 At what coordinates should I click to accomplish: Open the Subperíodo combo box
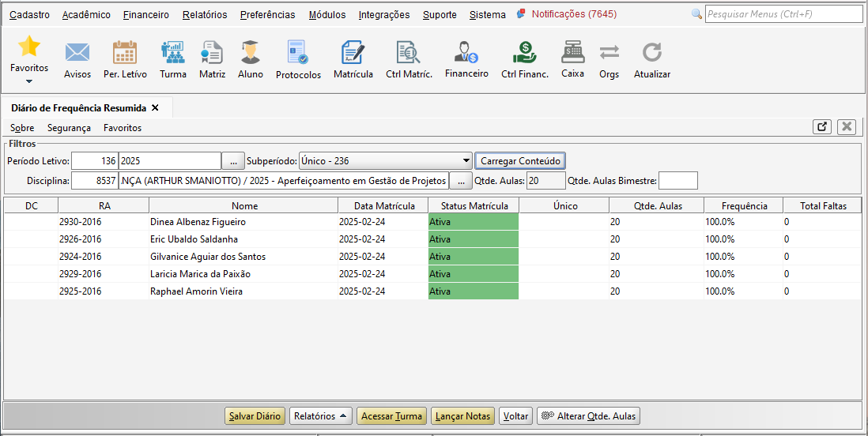coord(385,161)
